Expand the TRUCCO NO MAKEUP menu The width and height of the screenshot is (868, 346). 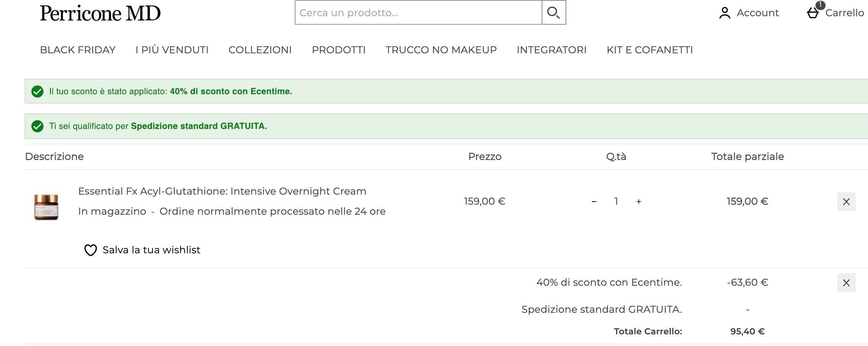[441, 50]
